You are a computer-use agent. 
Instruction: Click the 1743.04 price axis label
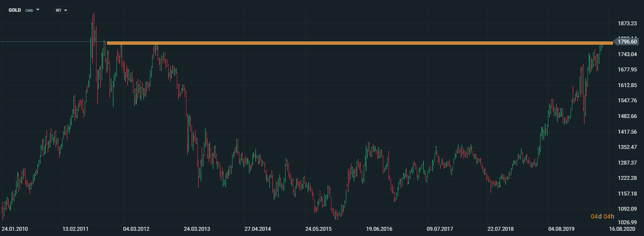[627, 54]
